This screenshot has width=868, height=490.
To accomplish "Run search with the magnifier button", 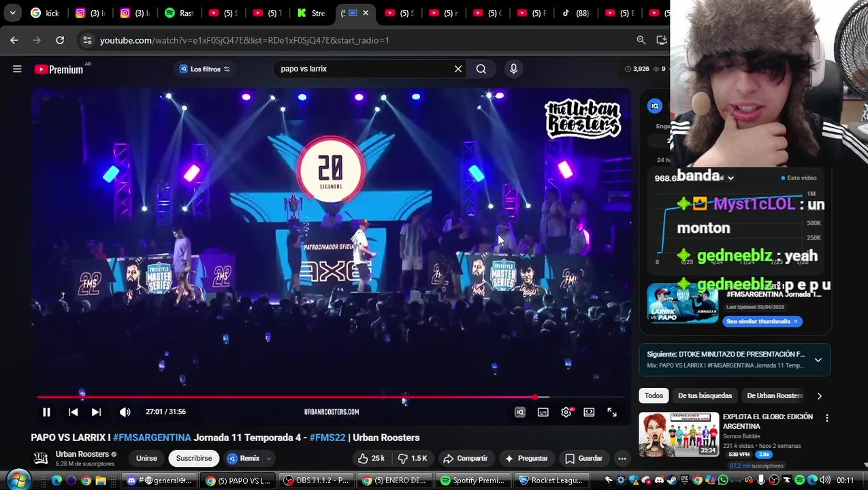I will click(x=481, y=69).
